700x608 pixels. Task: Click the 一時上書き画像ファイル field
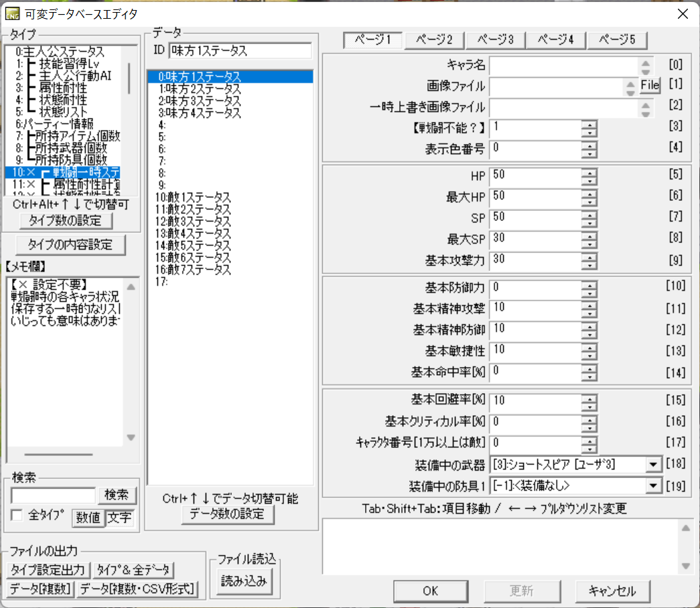pos(564,107)
